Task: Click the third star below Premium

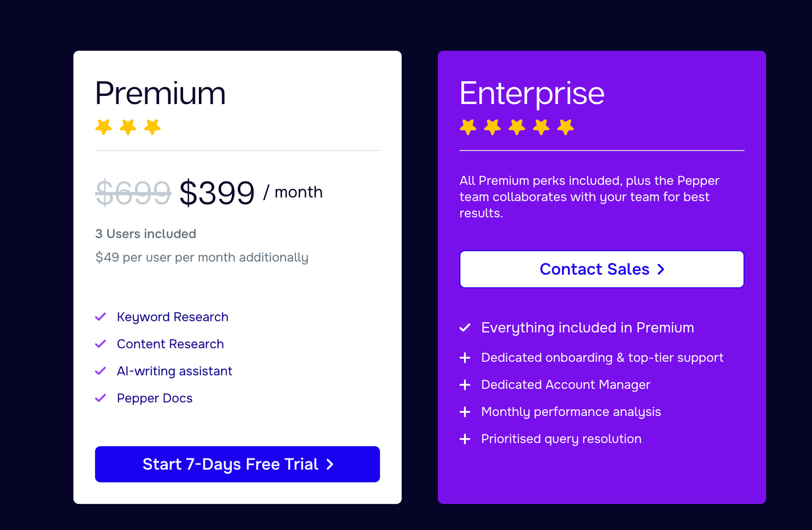Action: pos(152,127)
